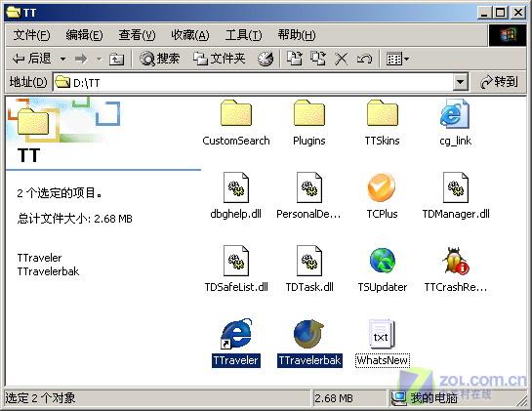Maximize the TT window
This screenshot has height=411, width=532.
[x=501, y=13]
